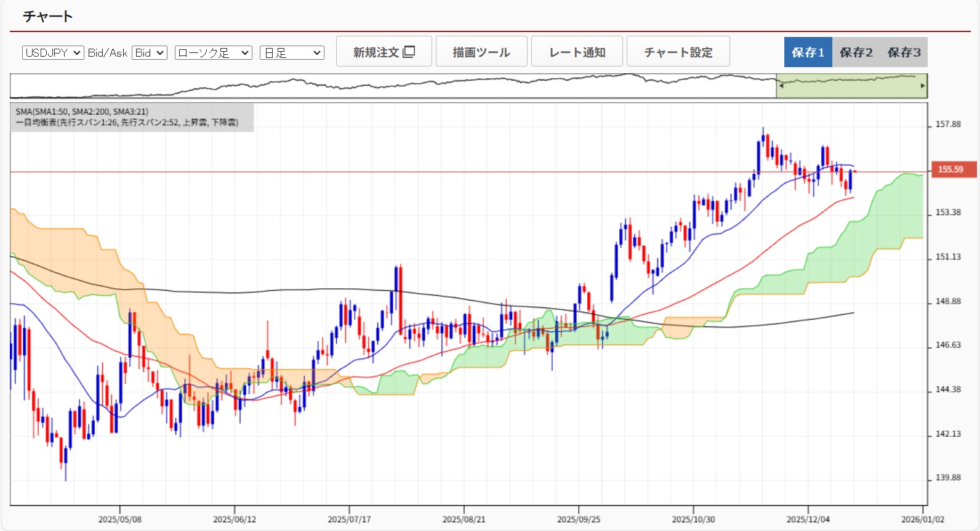Switch to the 保存1 tab
Viewport: 980px width, 531px height.
pos(808,52)
